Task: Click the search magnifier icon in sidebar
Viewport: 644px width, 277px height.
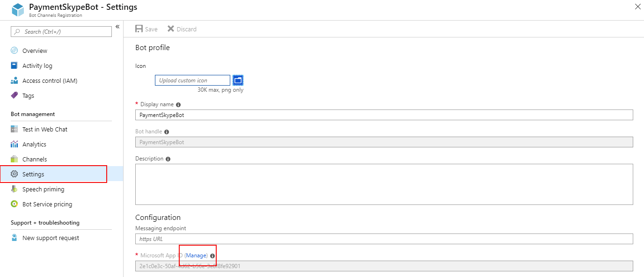Action: pos(17,32)
